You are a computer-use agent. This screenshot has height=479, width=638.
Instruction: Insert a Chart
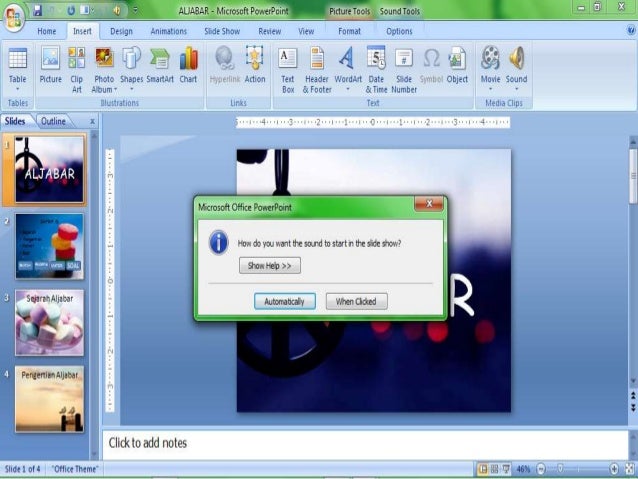[188, 65]
